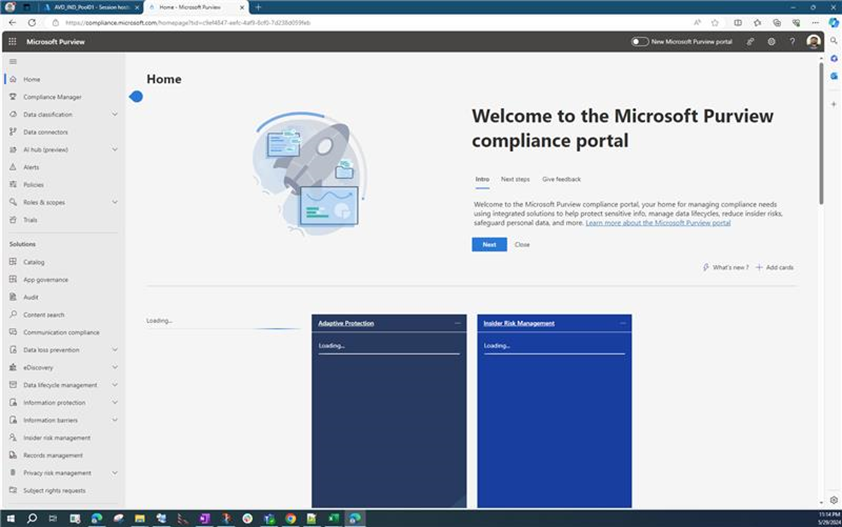The image size is (842, 527).
Task: Switch to the Give feedback tab
Action: pyautogui.click(x=561, y=179)
